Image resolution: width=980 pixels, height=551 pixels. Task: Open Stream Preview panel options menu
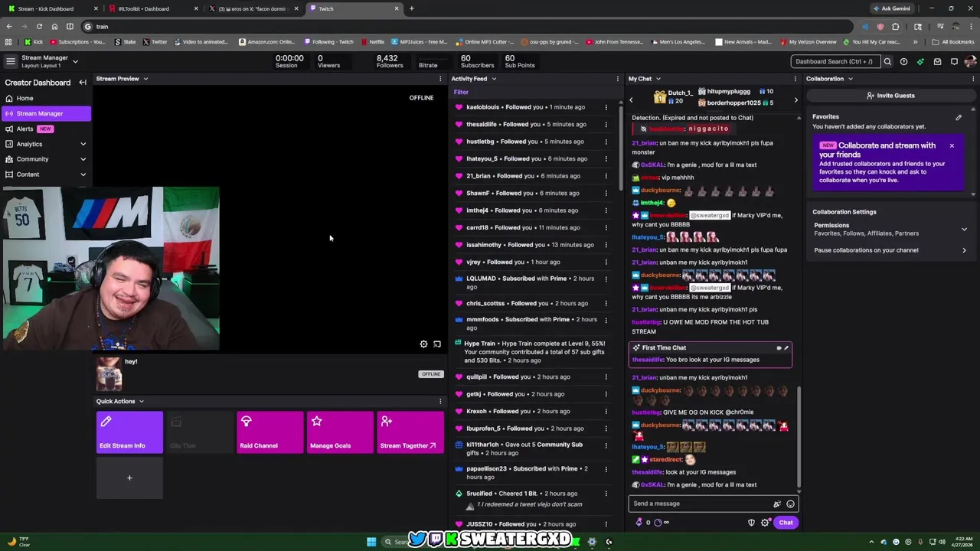pyautogui.click(x=439, y=79)
